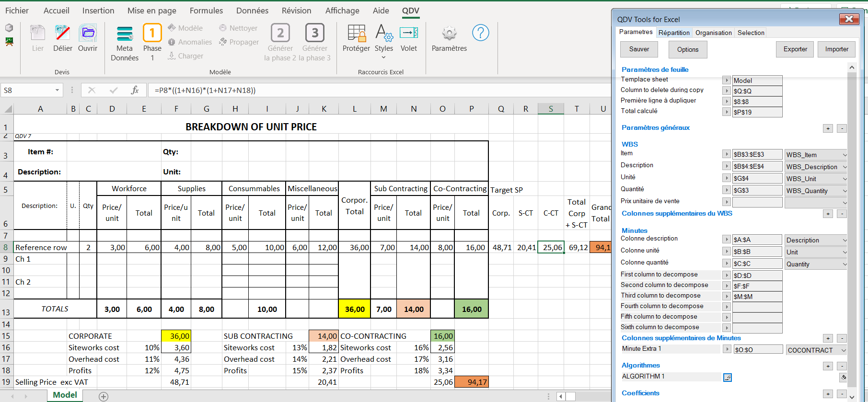Open the WBS_Unit dropdown
Screen dimensions: 868x402
tap(845, 179)
